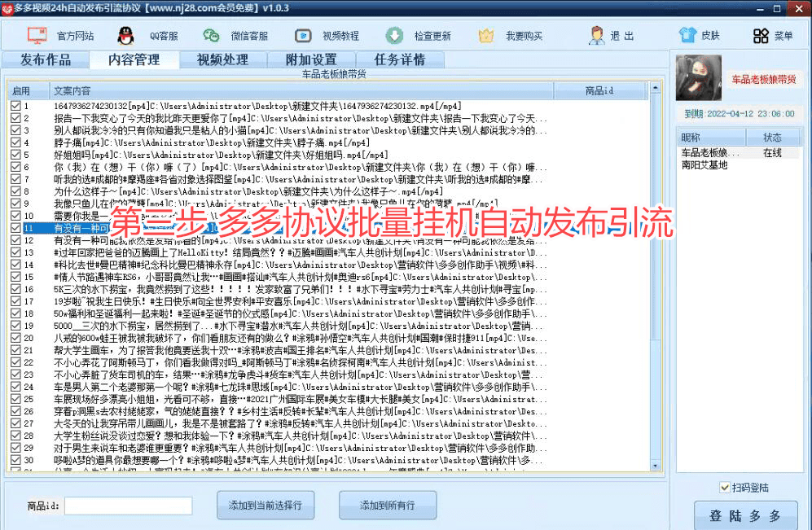Click the 商品id column header
Image resolution: width=812 pixels, height=530 pixels.
[x=600, y=90]
